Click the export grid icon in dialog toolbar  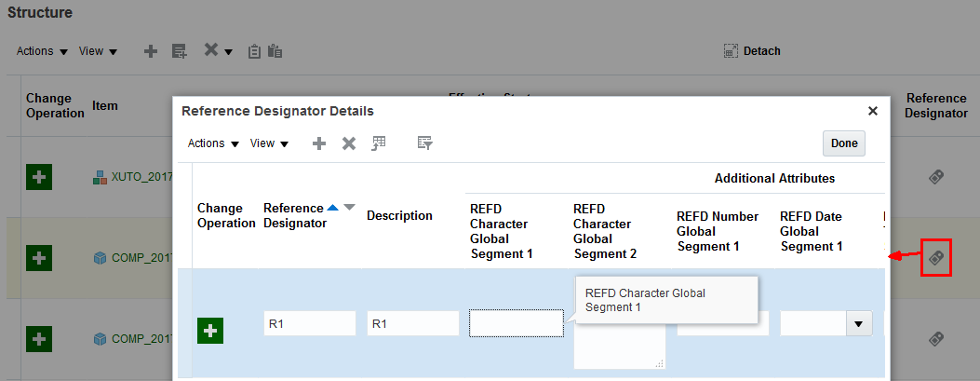[x=379, y=143]
